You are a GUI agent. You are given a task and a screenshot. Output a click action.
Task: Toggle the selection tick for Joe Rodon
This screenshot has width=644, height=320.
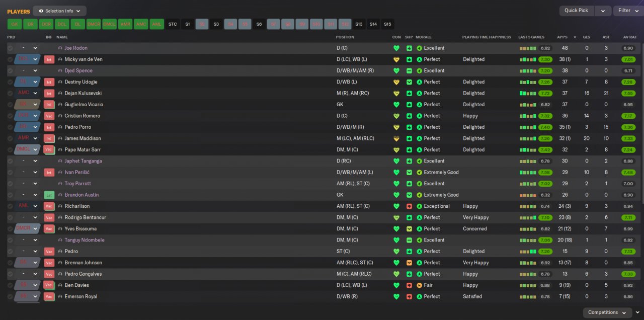(x=10, y=48)
